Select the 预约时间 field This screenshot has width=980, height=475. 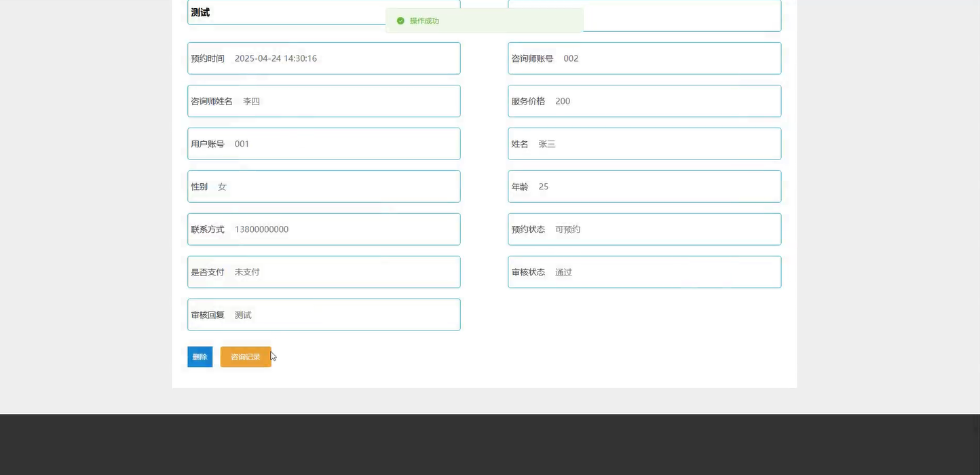324,58
